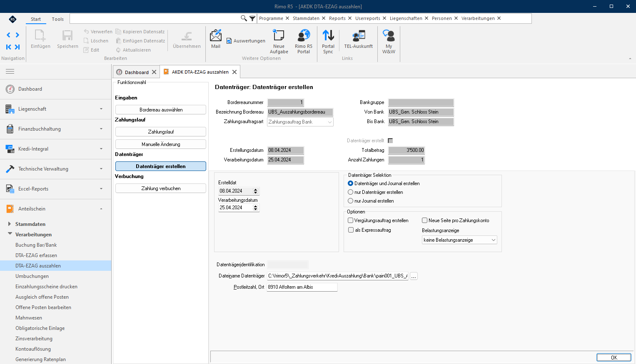Close the AKDK DTA-EZAG auszahlen tab

click(x=234, y=72)
